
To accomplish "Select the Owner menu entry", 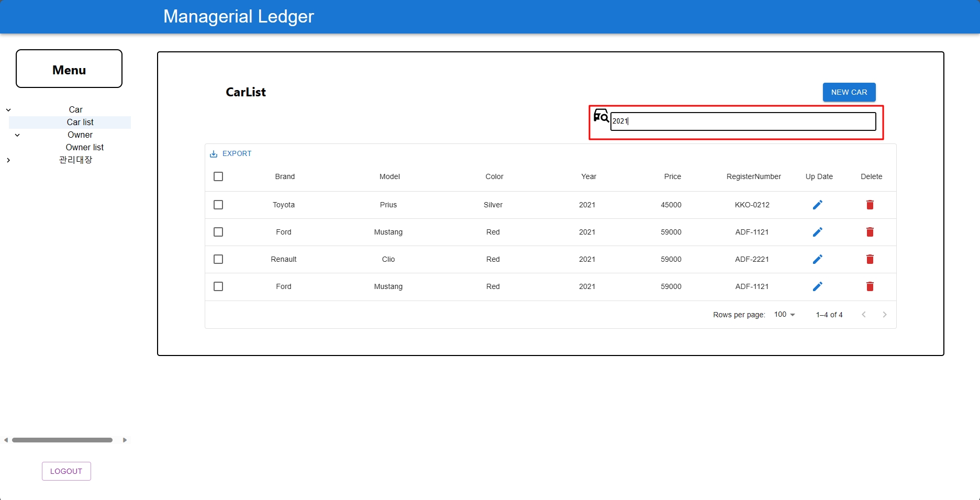I will click(80, 135).
